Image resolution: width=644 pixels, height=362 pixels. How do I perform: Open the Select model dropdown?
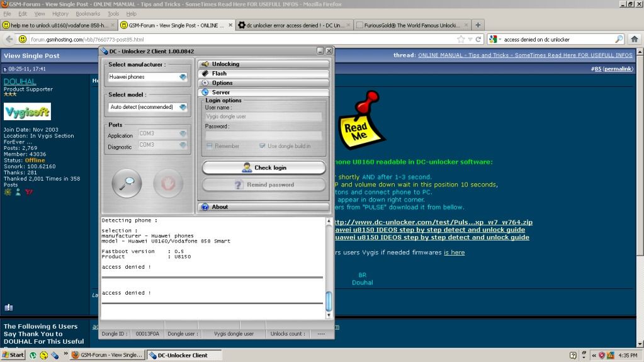click(x=147, y=107)
